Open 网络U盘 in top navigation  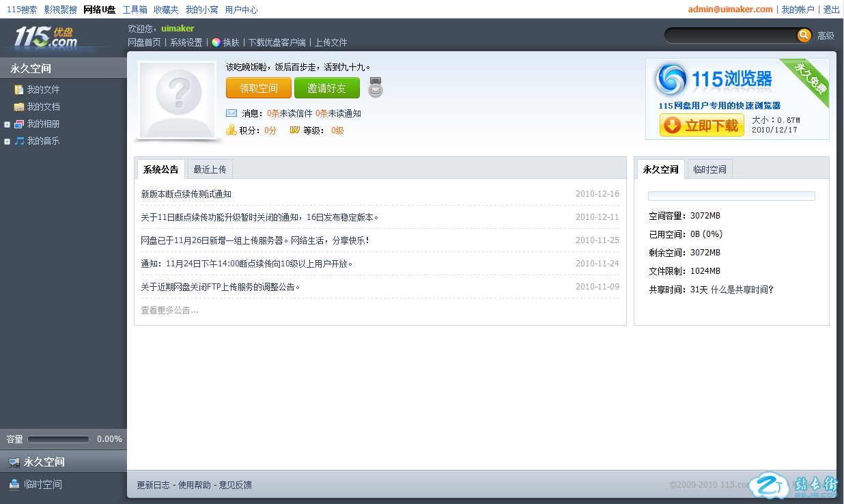tap(99, 10)
